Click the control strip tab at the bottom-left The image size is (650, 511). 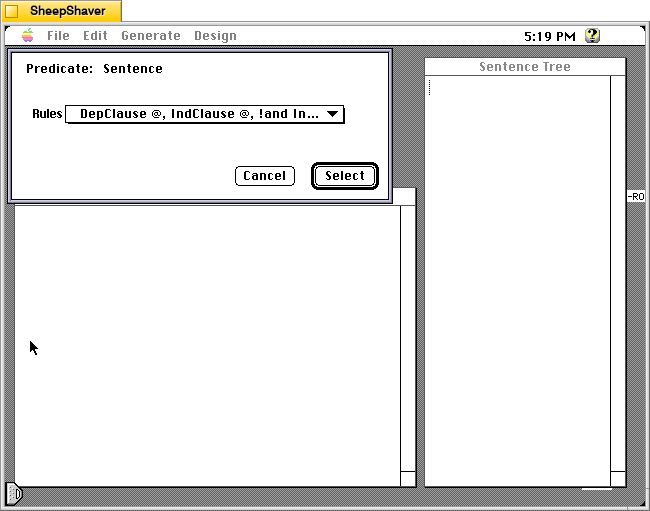pos(14,494)
